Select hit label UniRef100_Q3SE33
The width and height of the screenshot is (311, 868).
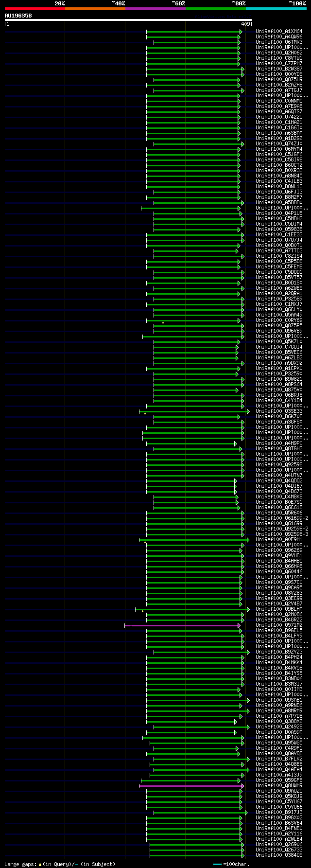click(x=279, y=411)
